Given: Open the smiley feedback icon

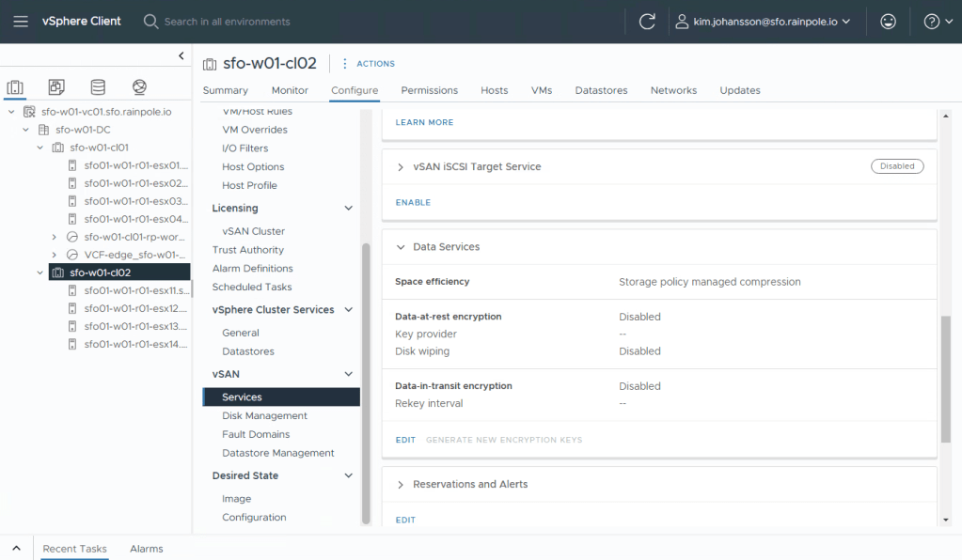Looking at the screenshot, I should tap(888, 22).
